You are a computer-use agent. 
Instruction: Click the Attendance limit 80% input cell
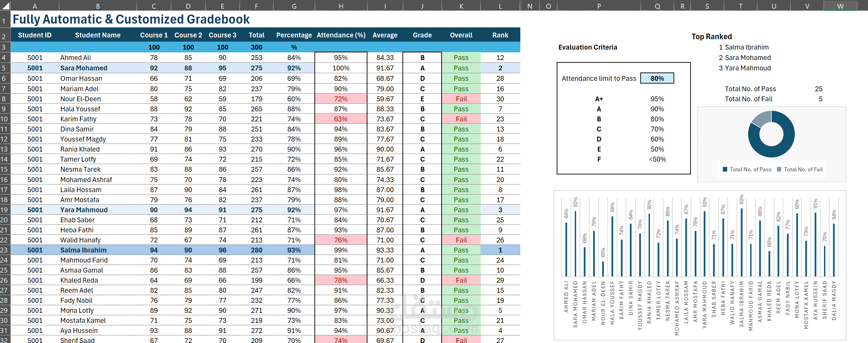click(x=657, y=78)
